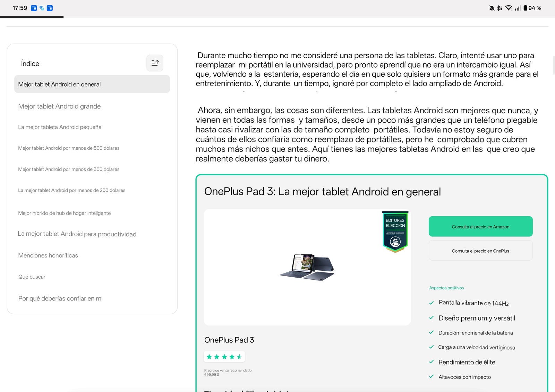Image resolution: width=555 pixels, height=392 pixels.
Task: Open best productivity tablet section
Action: (x=77, y=234)
